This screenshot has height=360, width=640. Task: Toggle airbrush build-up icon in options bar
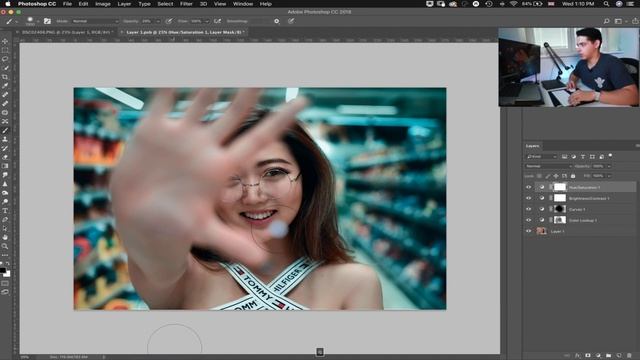coord(218,21)
